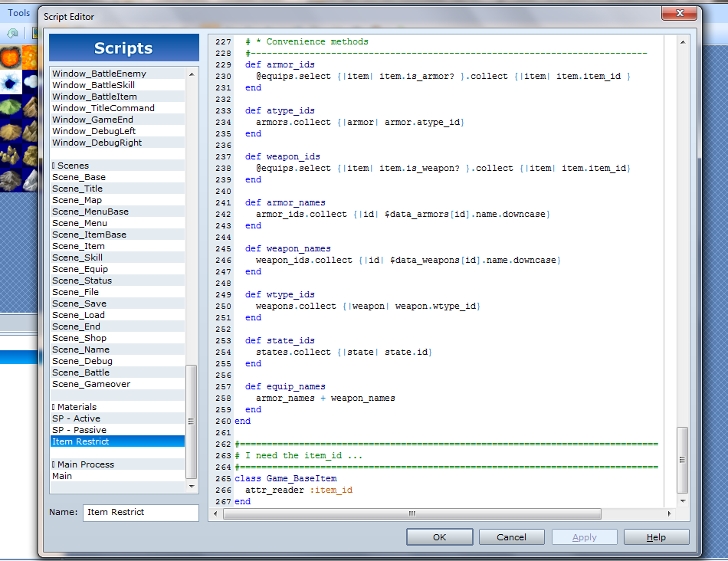Select the green hill tile in the palette
The height and width of the screenshot is (561, 728).
coord(10,107)
